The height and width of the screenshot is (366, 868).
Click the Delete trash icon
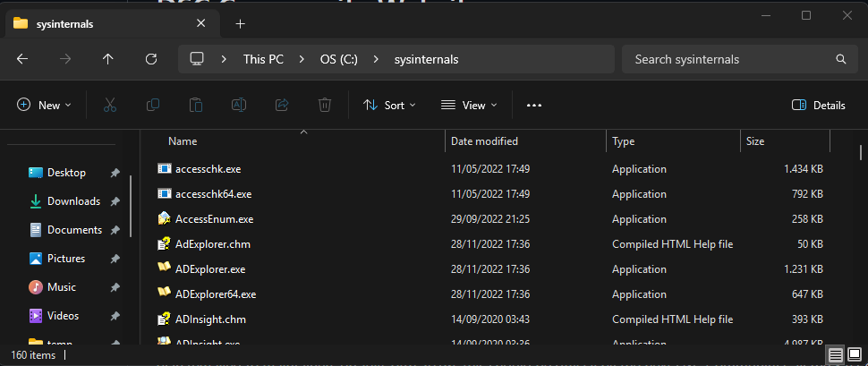click(325, 106)
